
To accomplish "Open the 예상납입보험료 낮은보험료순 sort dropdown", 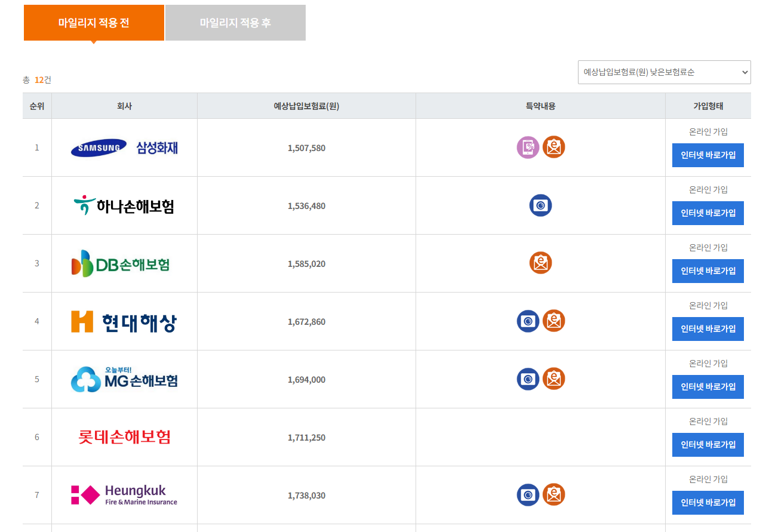I will pyautogui.click(x=665, y=72).
